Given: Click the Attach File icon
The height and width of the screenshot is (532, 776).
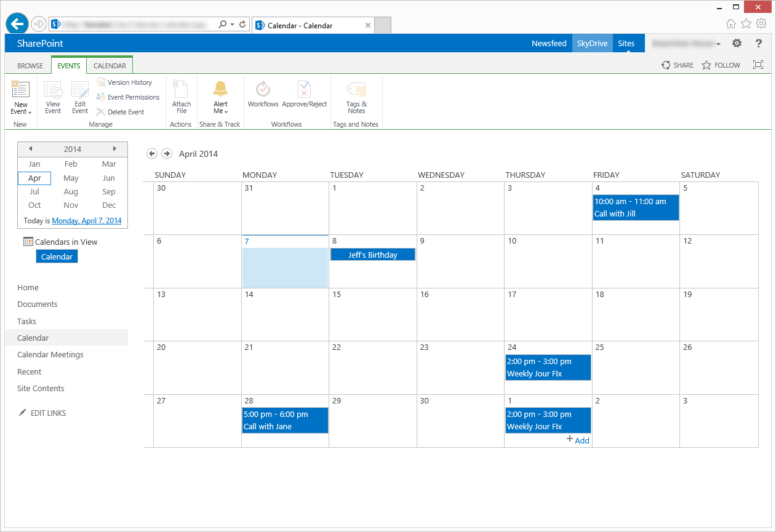Looking at the screenshot, I should click(x=181, y=90).
